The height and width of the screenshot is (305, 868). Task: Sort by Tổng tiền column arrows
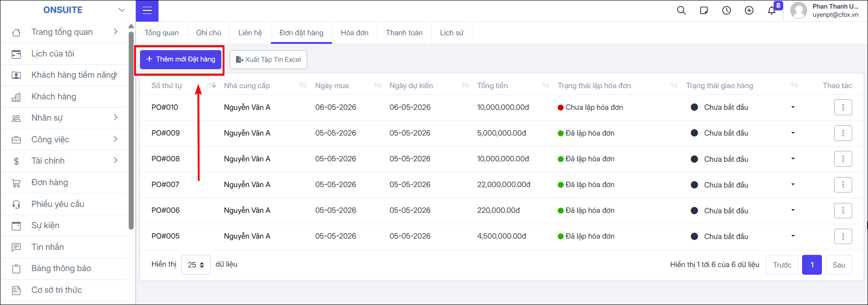tap(546, 85)
